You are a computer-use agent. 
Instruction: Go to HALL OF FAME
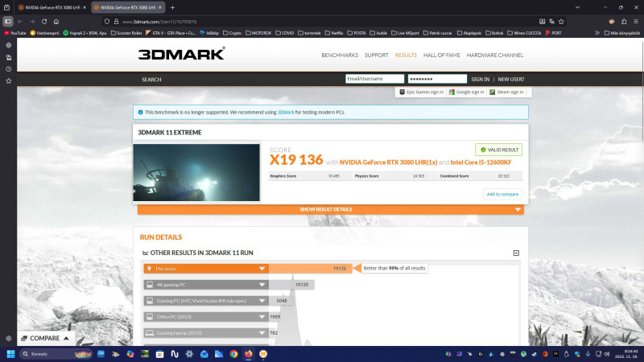441,55
